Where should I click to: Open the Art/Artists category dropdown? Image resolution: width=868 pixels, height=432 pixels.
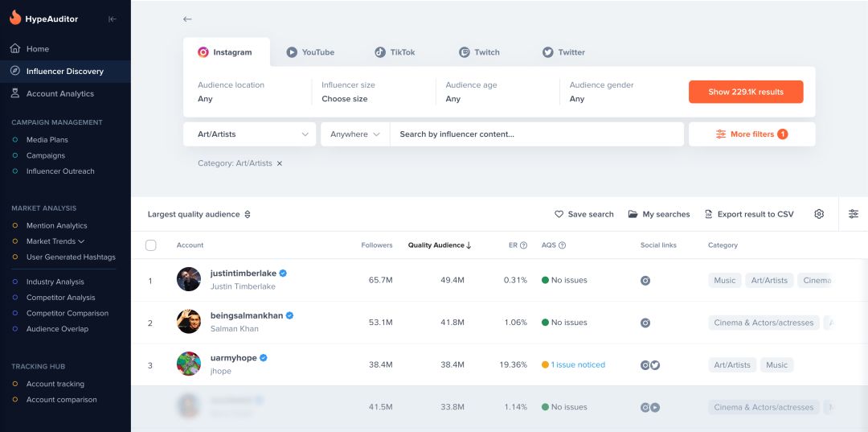tap(250, 134)
